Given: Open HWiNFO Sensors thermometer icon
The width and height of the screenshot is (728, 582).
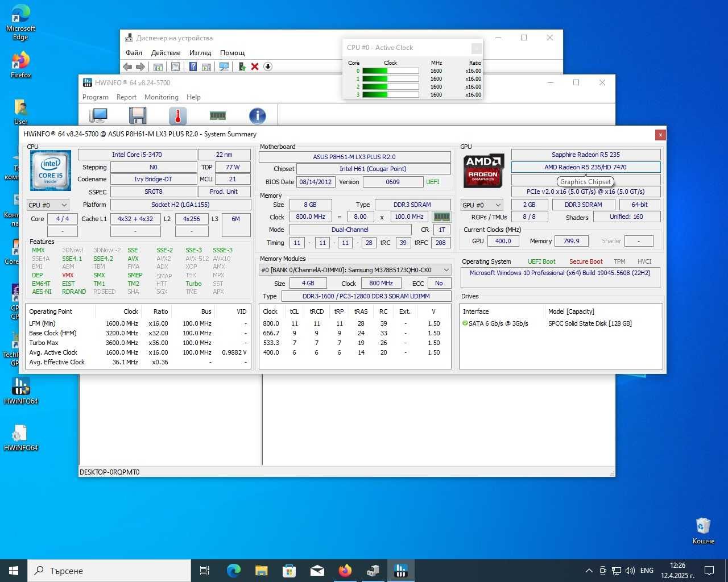Looking at the screenshot, I should [x=177, y=115].
